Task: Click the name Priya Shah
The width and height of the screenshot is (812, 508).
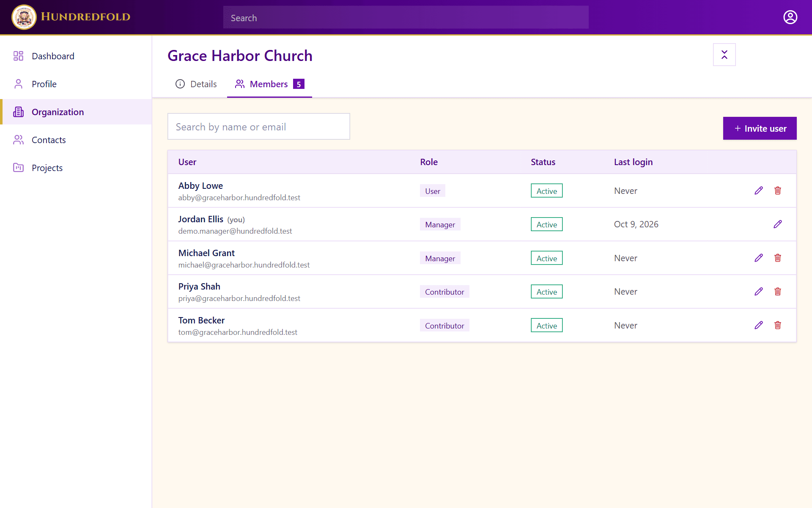Action: [x=199, y=287]
